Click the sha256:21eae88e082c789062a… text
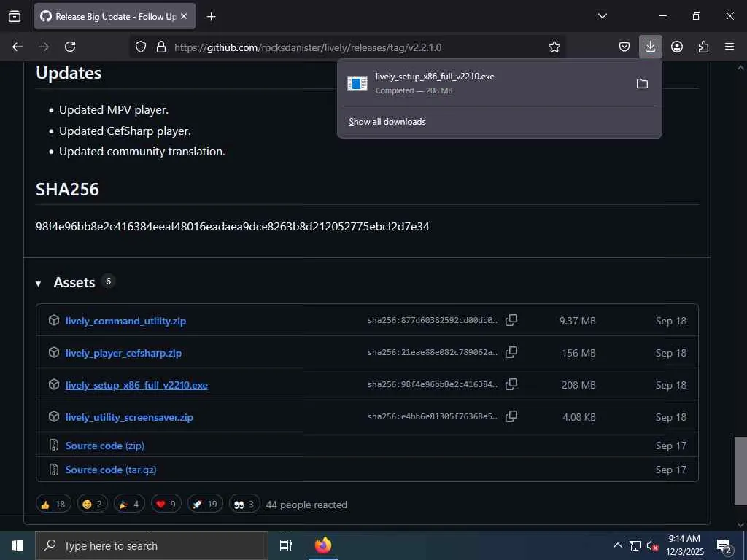Screen dimensions: 747x560 [432, 352]
